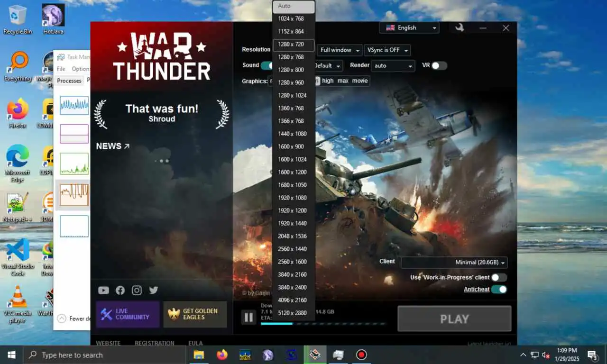The image size is (607, 364).
Task: Open War Thunder Facebook page icon
Action: tap(120, 290)
